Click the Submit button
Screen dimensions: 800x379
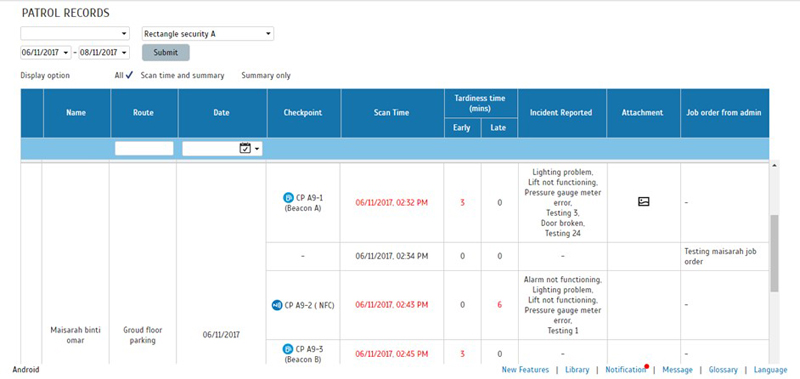coord(166,53)
